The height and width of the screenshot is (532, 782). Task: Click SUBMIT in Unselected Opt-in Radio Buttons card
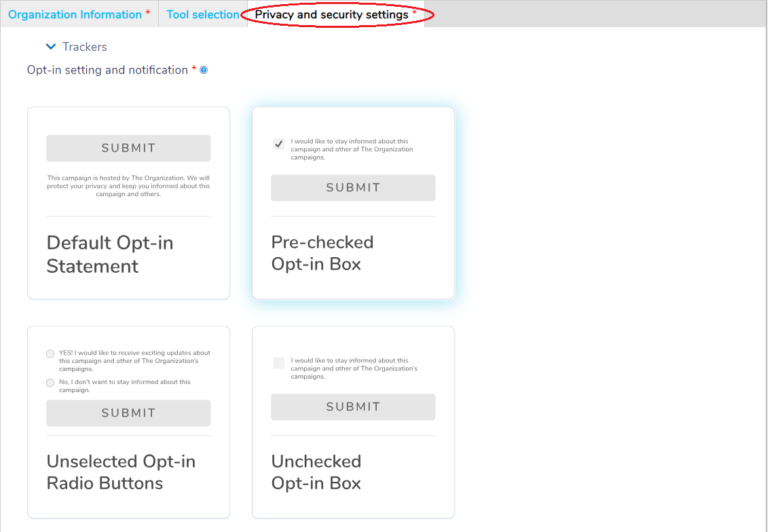(128, 413)
